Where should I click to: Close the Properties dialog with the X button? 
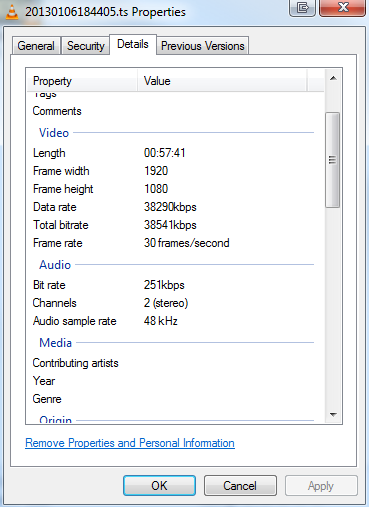pyautogui.click(x=342, y=8)
